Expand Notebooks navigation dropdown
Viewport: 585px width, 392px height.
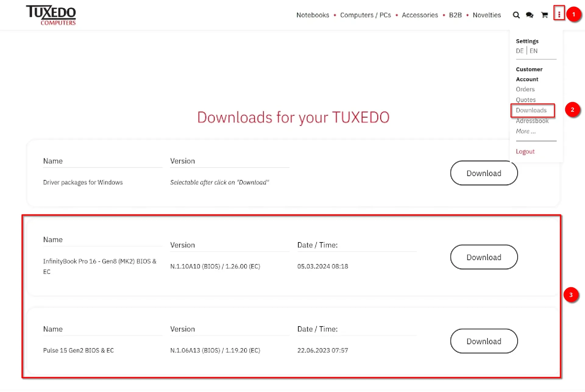pos(312,15)
